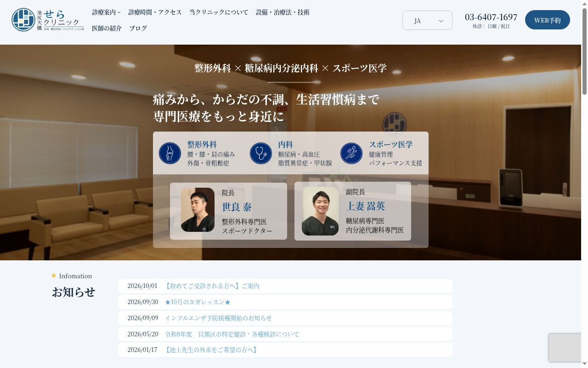Open 設備・治療法・技術 menu item
Viewport: 588px width, 368px height.
[283, 12]
